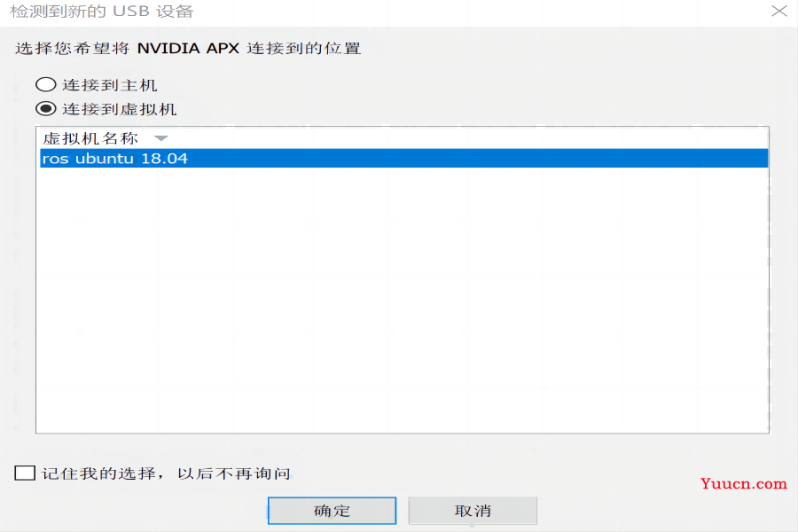Click the 取消 button
798x532 pixels.
click(x=473, y=511)
